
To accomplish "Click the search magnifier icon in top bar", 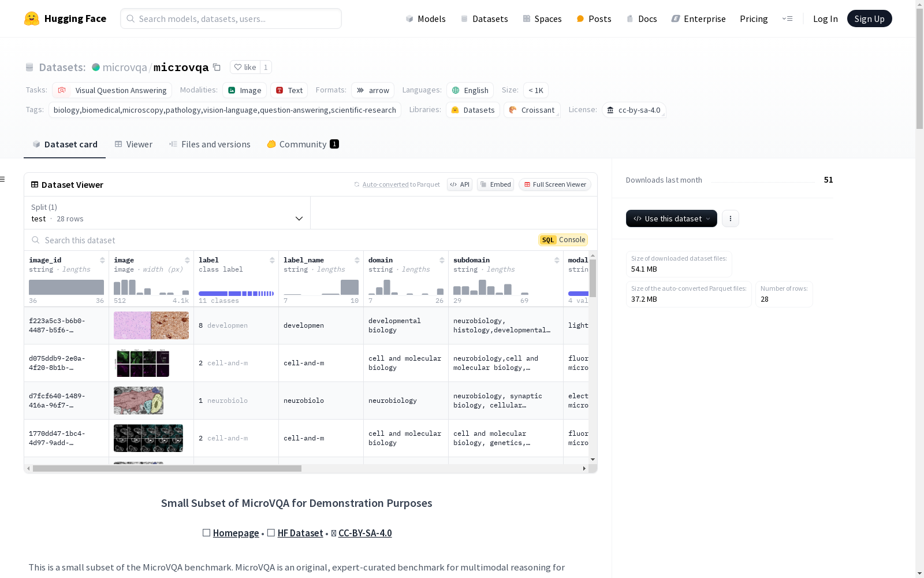I will click(131, 18).
